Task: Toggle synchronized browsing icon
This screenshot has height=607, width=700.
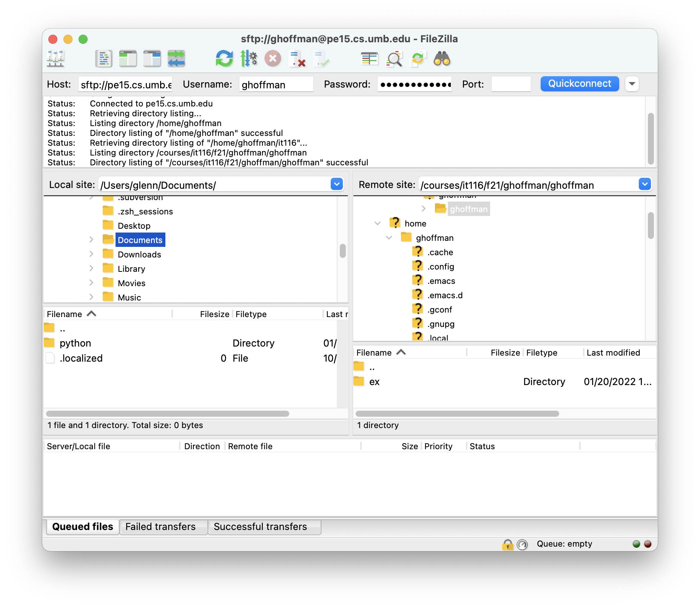Action: [418, 59]
